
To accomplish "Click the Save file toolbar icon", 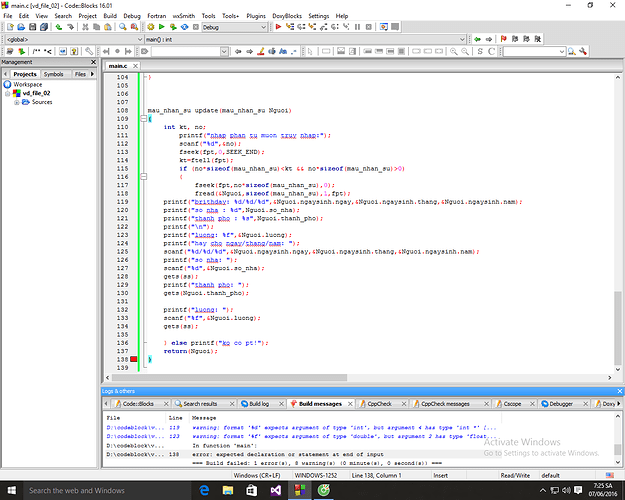I will (31, 28).
